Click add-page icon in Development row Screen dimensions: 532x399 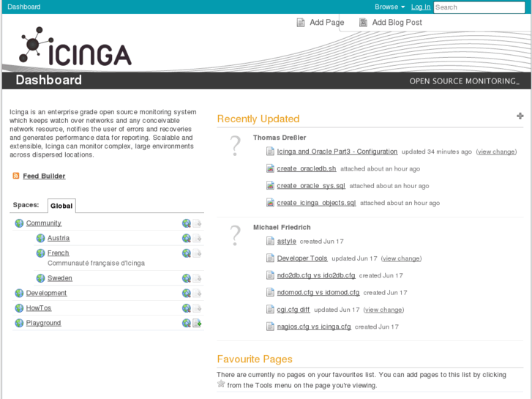[x=197, y=293]
